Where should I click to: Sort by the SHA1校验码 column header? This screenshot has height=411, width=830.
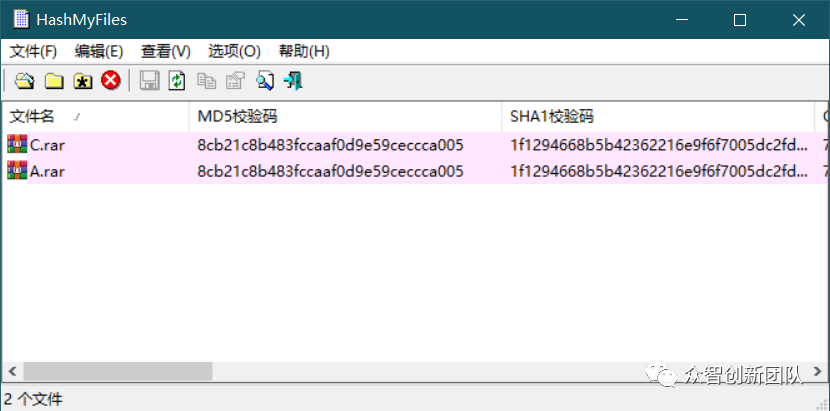658,117
